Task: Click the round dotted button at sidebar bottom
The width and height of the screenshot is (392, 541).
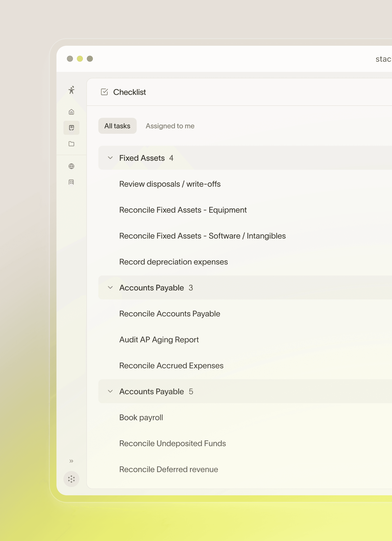Action: click(71, 479)
